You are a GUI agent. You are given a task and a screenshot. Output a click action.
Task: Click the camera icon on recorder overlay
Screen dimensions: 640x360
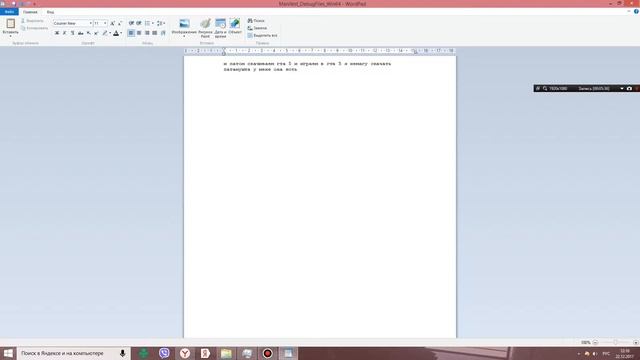[x=629, y=88]
